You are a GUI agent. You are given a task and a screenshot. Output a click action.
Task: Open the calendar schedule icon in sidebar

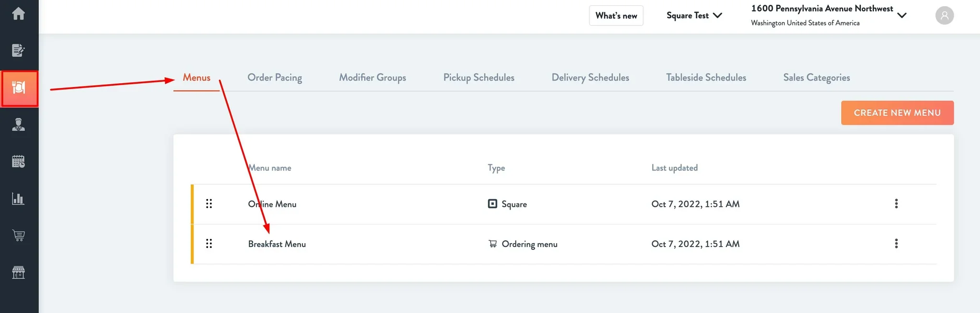(19, 161)
